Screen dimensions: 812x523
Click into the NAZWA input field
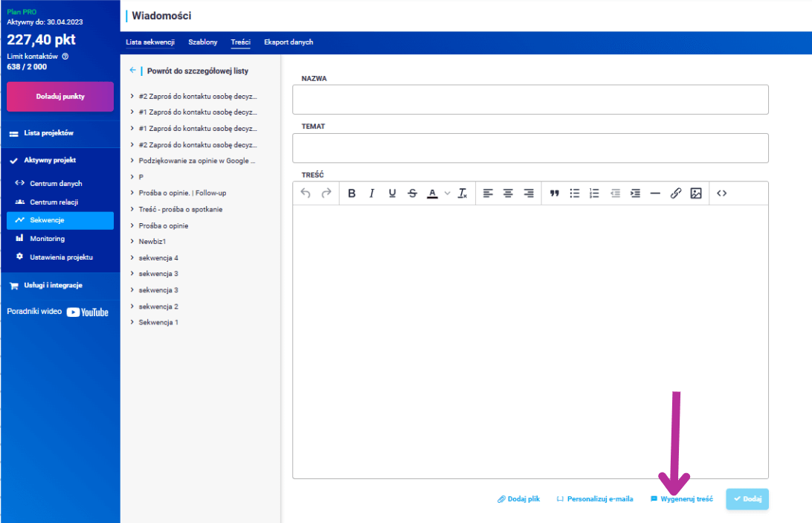click(530, 100)
